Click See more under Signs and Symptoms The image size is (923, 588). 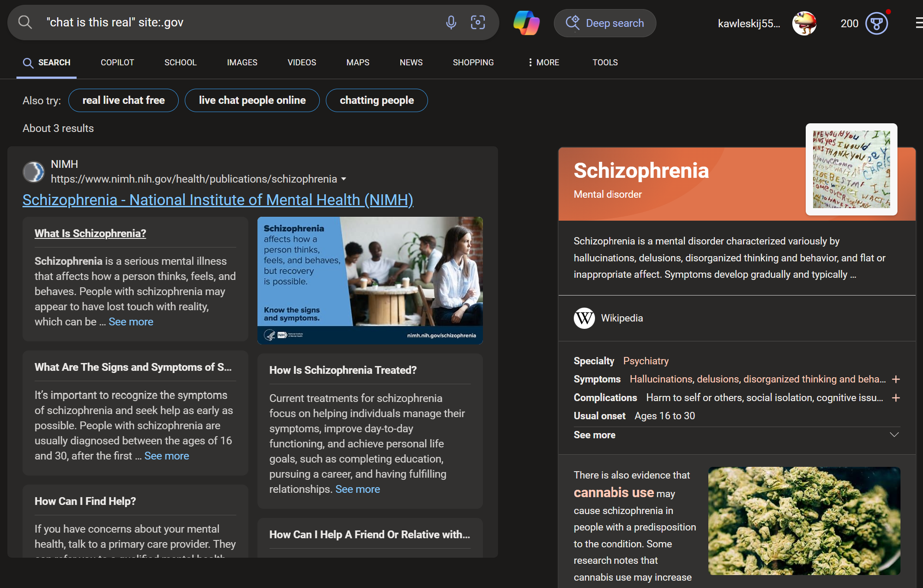coord(167,456)
